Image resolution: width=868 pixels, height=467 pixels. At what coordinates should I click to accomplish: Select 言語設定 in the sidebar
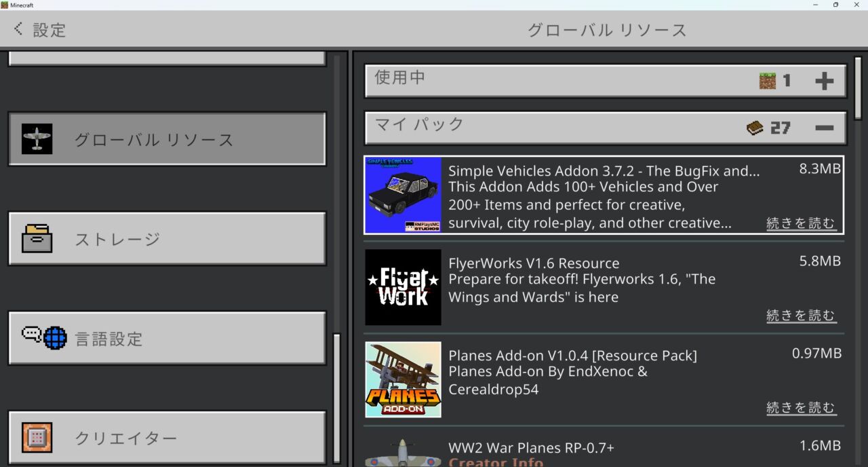pos(167,338)
